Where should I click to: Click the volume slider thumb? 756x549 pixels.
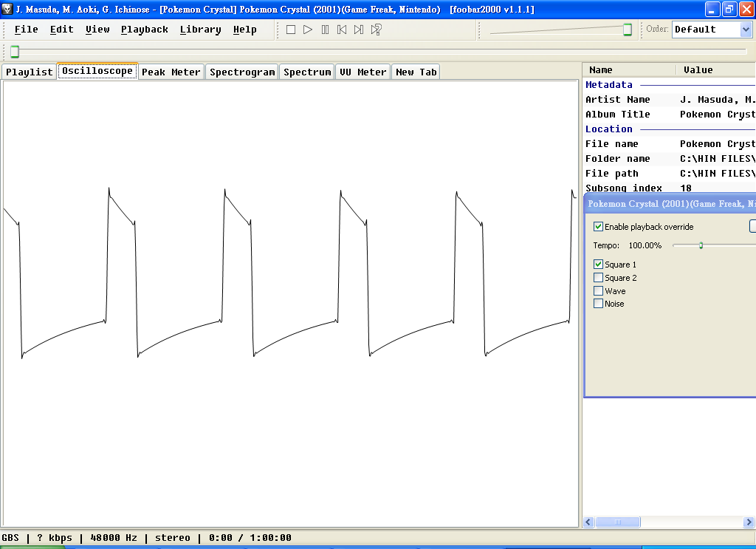pyautogui.click(x=628, y=30)
